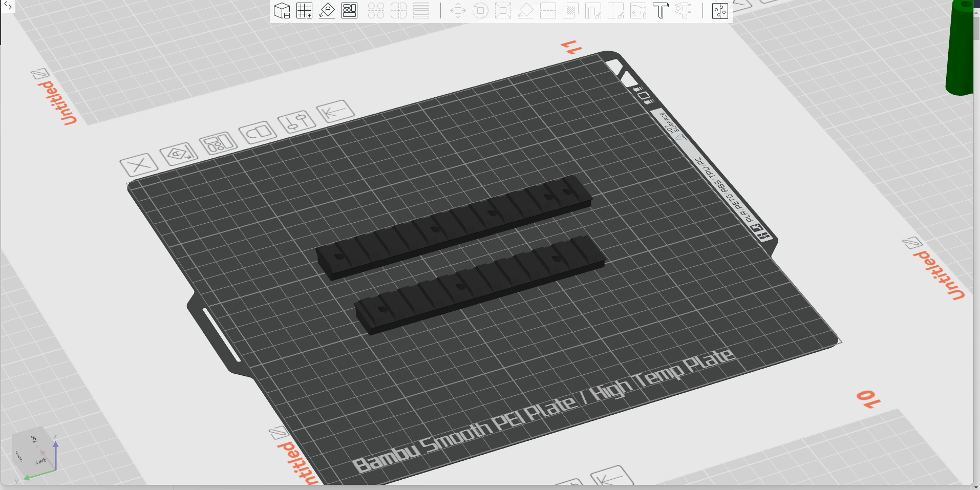
Task: Remove plate 11 with the X icon
Action: tap(139, 165)
